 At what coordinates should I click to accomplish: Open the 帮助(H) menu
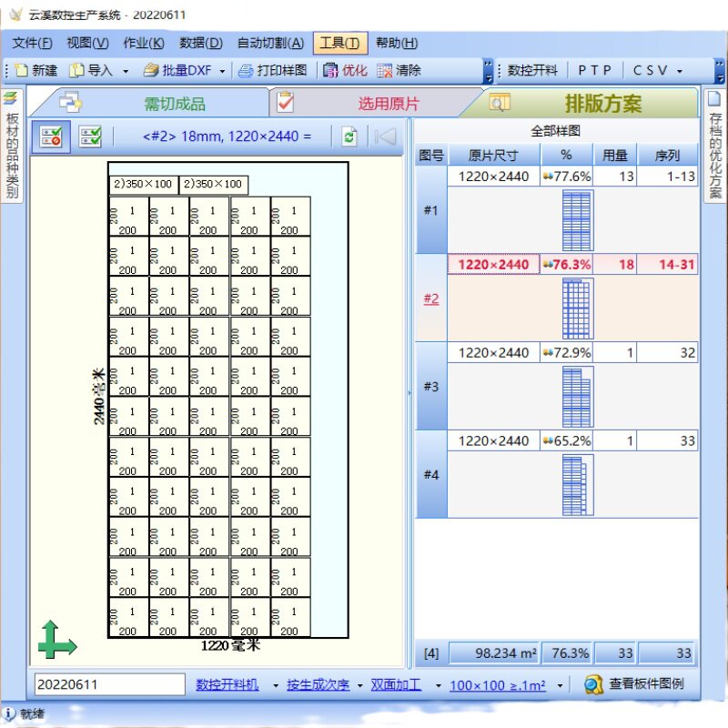click(397, 43)
